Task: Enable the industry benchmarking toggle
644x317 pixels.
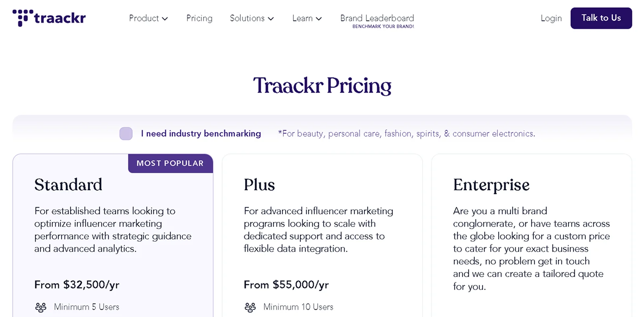Action: [126, 133]
